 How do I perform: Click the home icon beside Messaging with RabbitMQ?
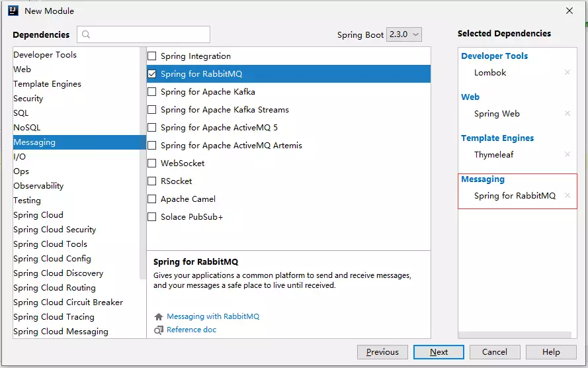point(159,316)
